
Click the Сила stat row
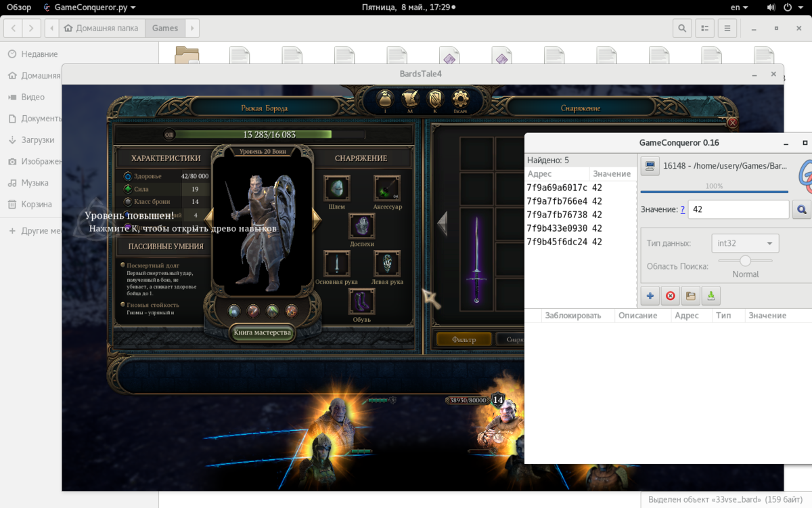tap(166, 189)
